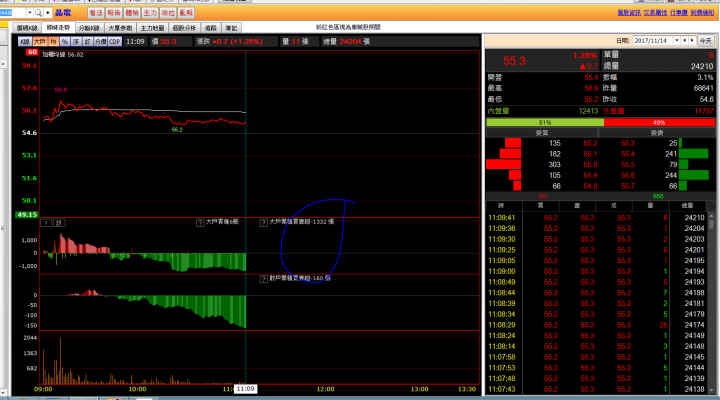Click the 看法 toolbar button
Image resolution: width=720 pixels, height=400 pixels.
point(96,13)
